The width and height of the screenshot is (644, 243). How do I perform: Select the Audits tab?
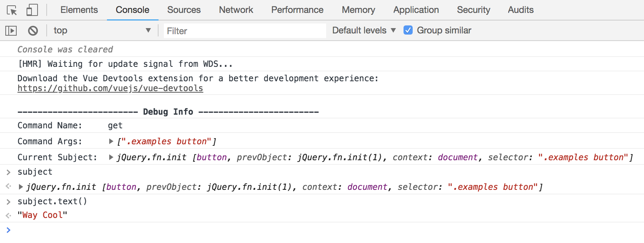[521, 10]
